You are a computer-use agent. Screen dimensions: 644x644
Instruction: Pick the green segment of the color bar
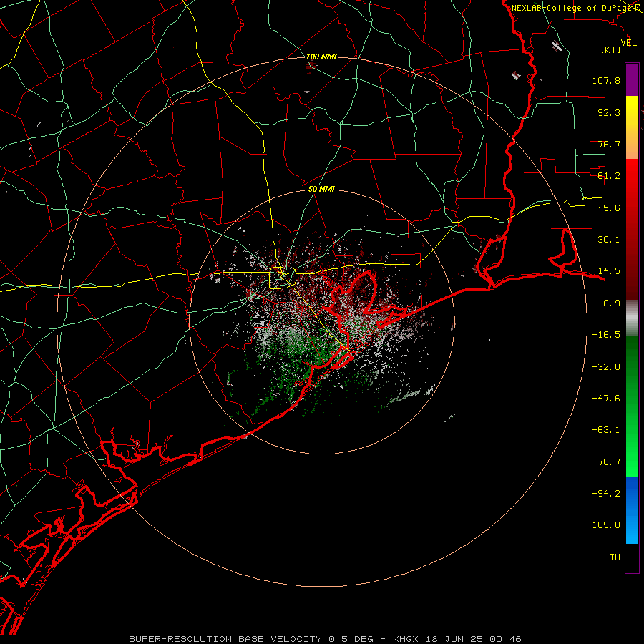pyautogui.click(x=632, y=406)
